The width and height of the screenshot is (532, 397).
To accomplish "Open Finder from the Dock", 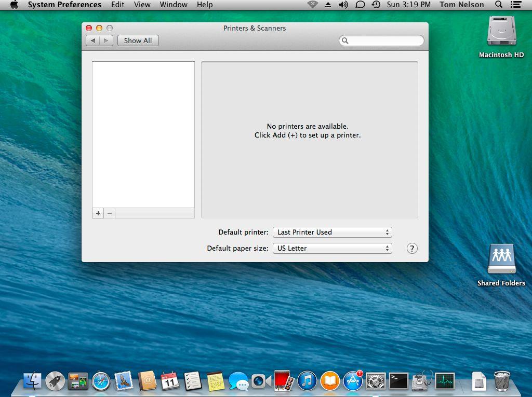I will (33, 381).
